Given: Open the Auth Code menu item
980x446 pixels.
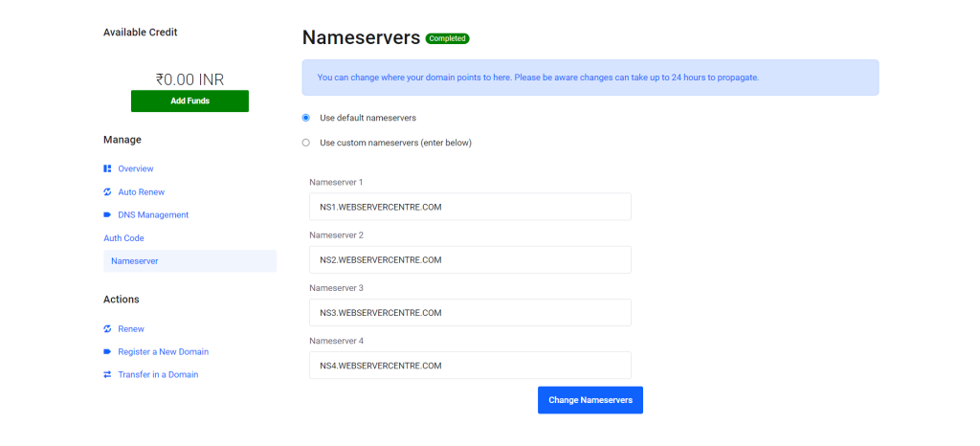Looking at the screenshot, I should coord(123,238).
